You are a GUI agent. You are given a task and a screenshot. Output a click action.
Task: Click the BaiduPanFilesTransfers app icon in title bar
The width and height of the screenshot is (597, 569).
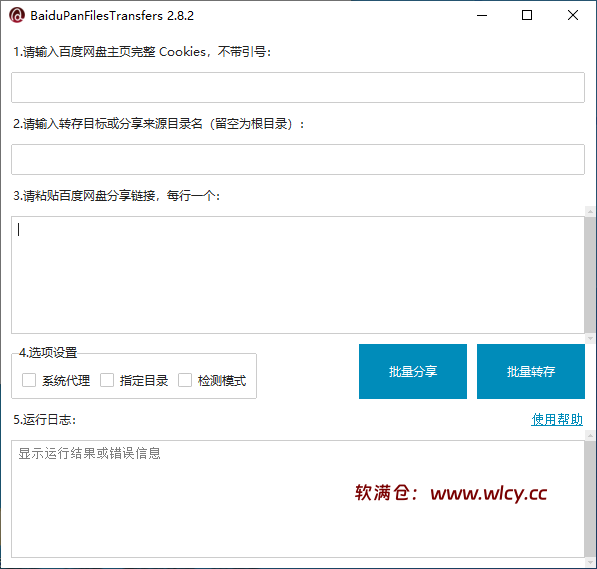pos(17,16)
